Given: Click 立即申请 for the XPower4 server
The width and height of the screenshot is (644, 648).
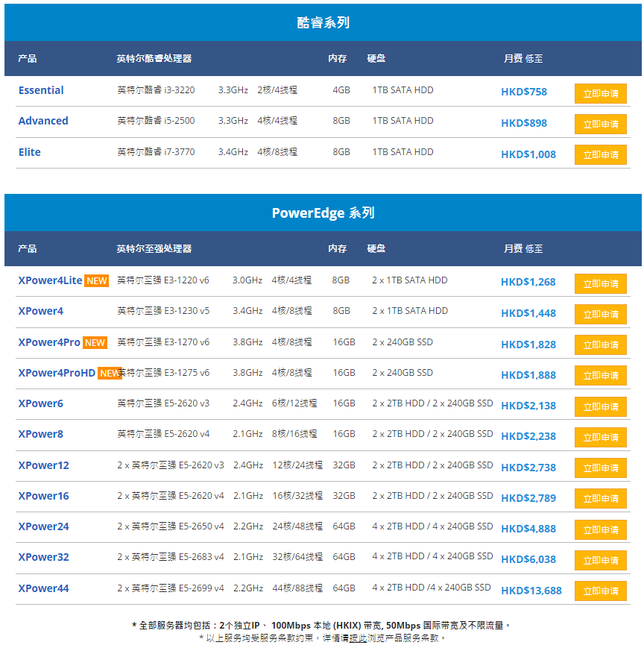Looking at the screenshot, I should 600,314.
